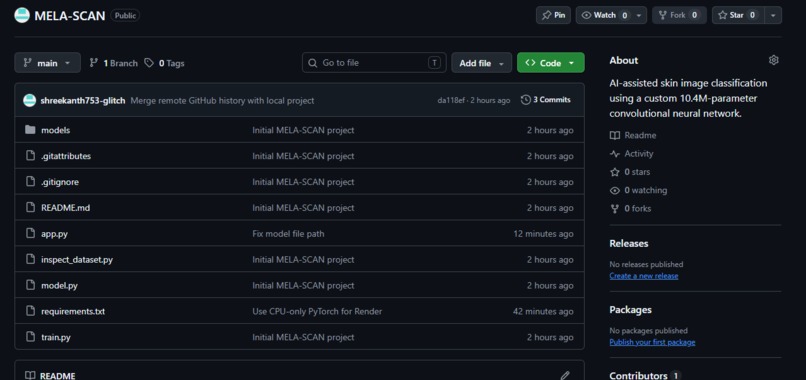806x380 pixels.
Task: Open the Add file dropdown
Action: pyautogui.click(x=482, y=63)
